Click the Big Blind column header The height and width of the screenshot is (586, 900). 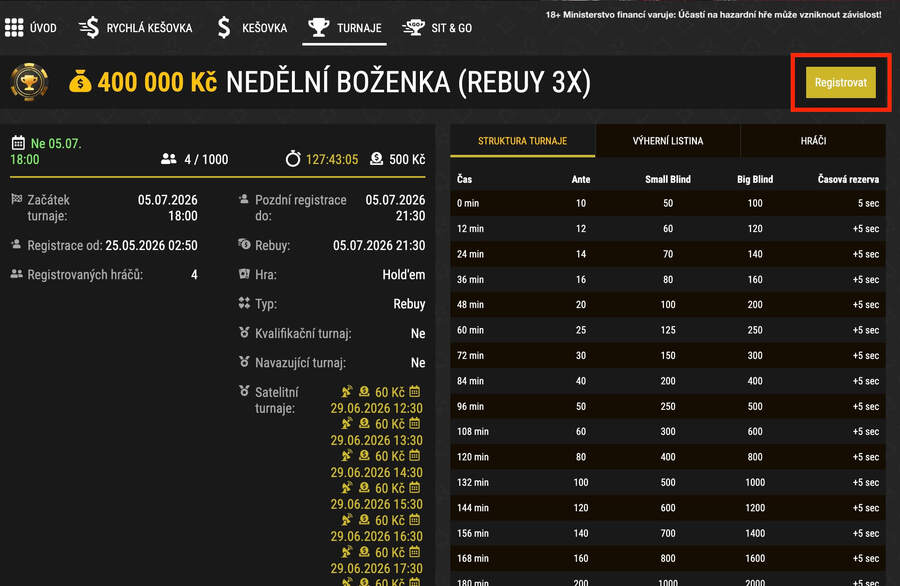tap(755, 179)
